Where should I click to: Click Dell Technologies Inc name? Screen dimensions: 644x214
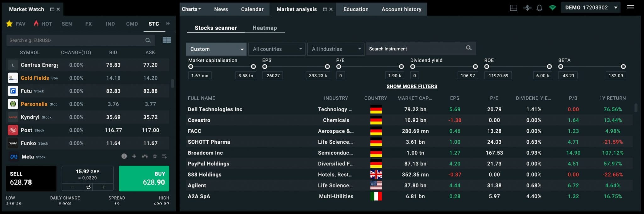click(215, 109)
